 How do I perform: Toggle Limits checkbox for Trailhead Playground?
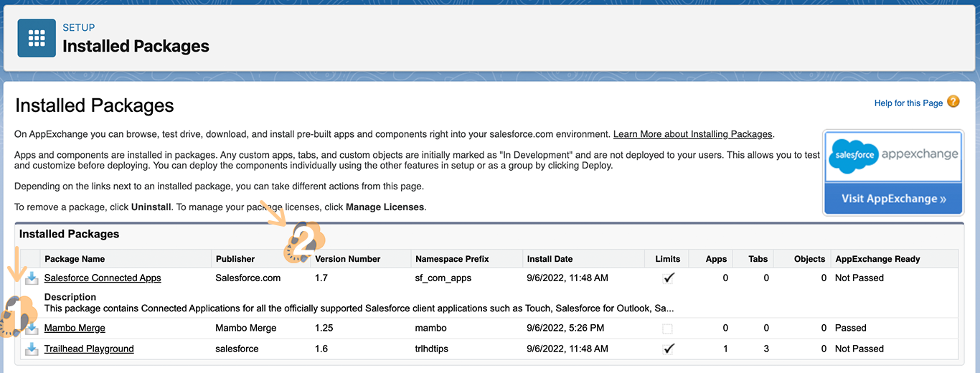pos(668,349)
